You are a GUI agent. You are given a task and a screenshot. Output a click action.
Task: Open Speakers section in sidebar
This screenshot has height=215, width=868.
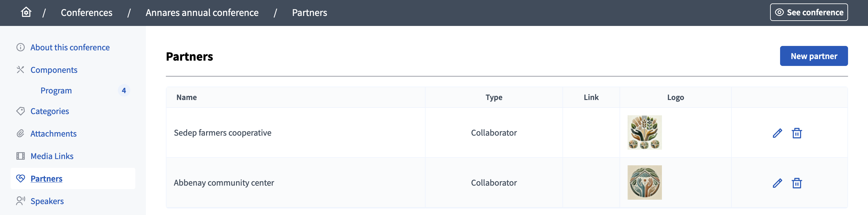tap(47, 201)
